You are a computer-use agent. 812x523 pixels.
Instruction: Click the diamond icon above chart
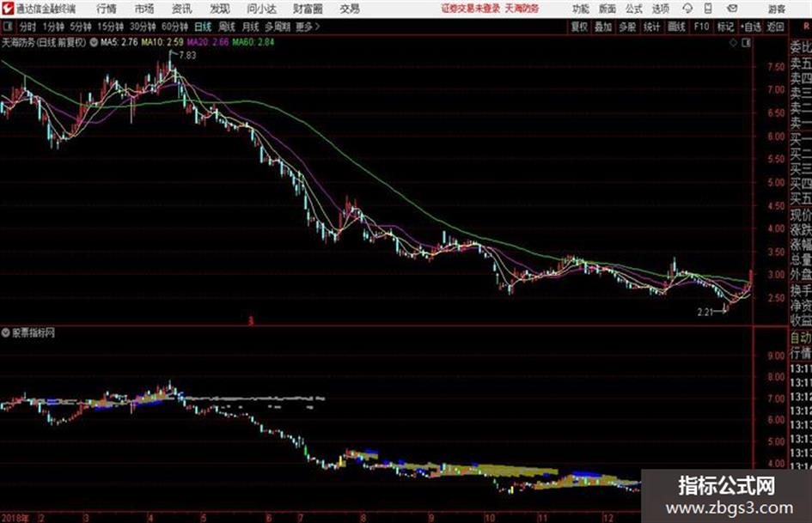[733, 43]
